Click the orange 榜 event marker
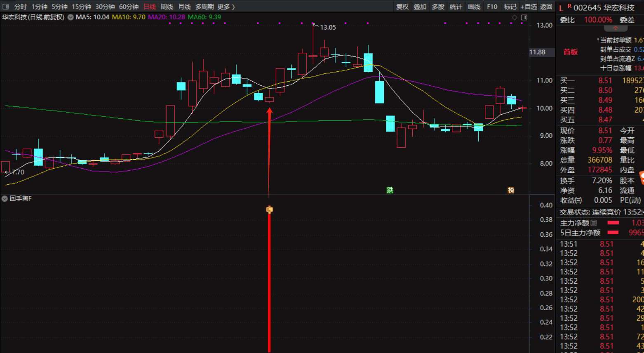644x353 pixels. [x=511, y=190]
